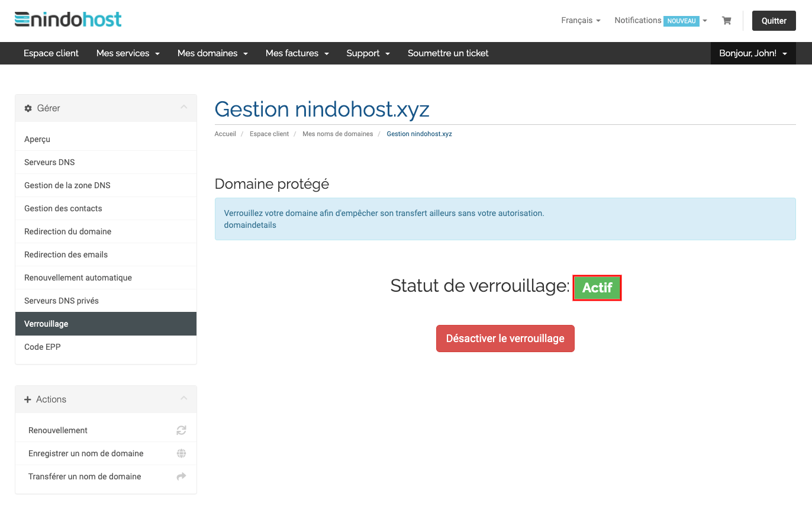Click the globe icon for domain registration
The width and height of the screenshot is (812, 506).
point(182,453)
